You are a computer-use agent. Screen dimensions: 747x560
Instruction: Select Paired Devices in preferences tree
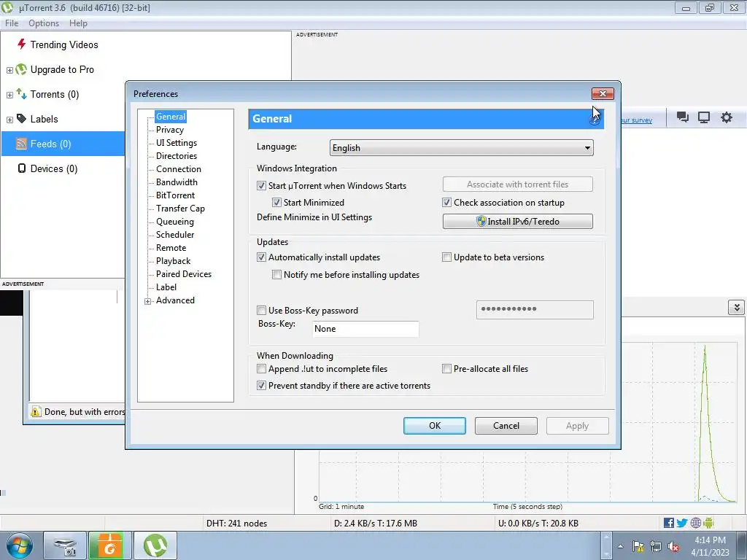click(183, 274)
